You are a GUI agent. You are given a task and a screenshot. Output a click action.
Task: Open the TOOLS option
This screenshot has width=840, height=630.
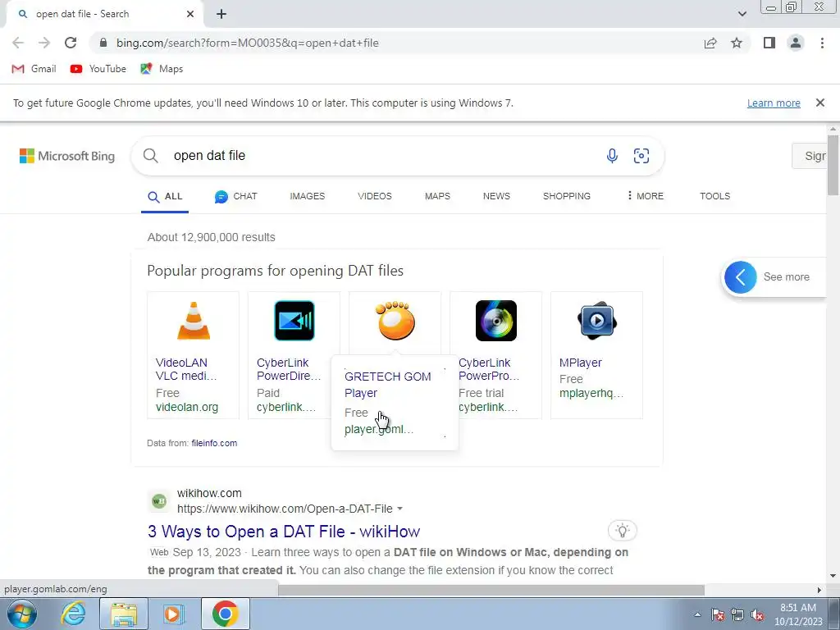[x=714, y=197]
